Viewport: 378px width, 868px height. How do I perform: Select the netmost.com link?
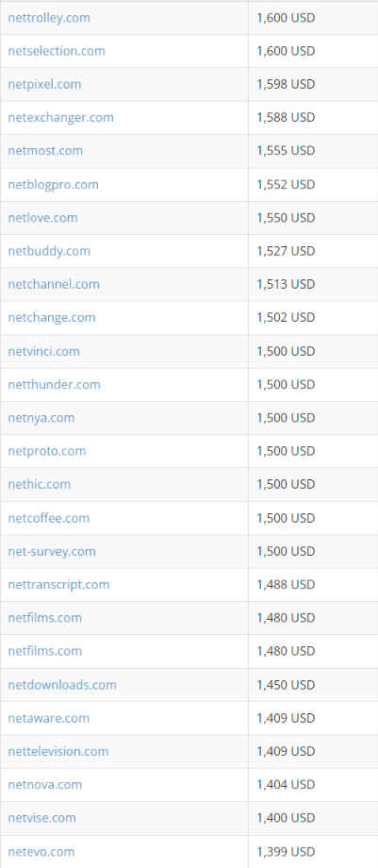click(x=45, y=151)
